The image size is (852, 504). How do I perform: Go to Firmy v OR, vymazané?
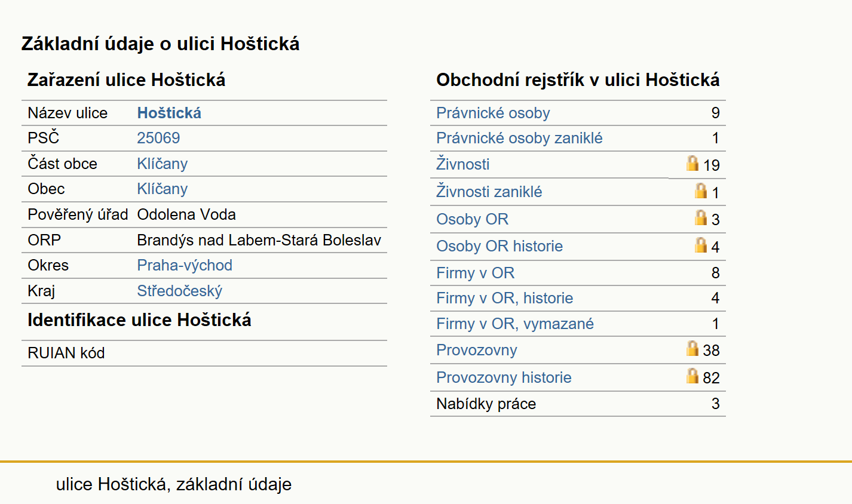pos(515,324)
